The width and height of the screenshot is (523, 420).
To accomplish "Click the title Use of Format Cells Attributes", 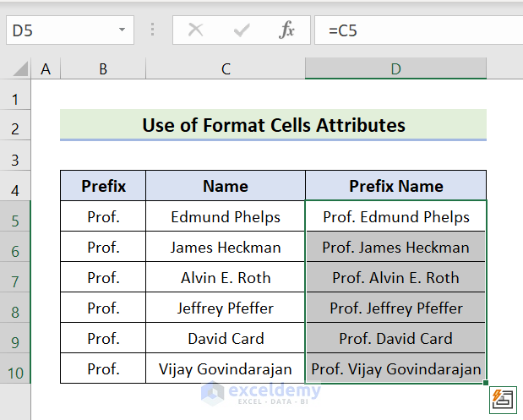I will coord(273,126).
